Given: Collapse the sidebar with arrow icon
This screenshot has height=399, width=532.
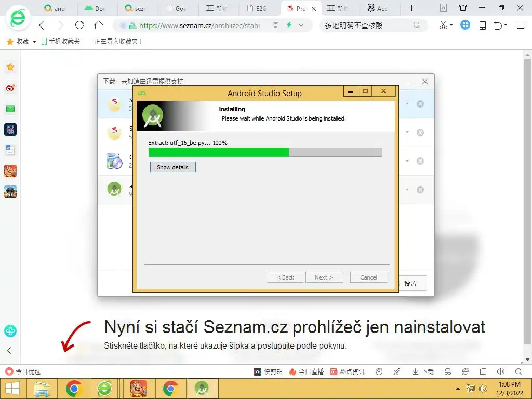Looking at the screenshot, I should click(x=10, y=351).
